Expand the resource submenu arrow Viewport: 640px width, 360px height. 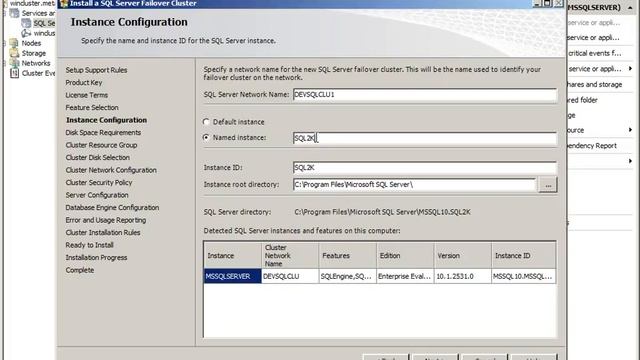(x=631, y=130)
